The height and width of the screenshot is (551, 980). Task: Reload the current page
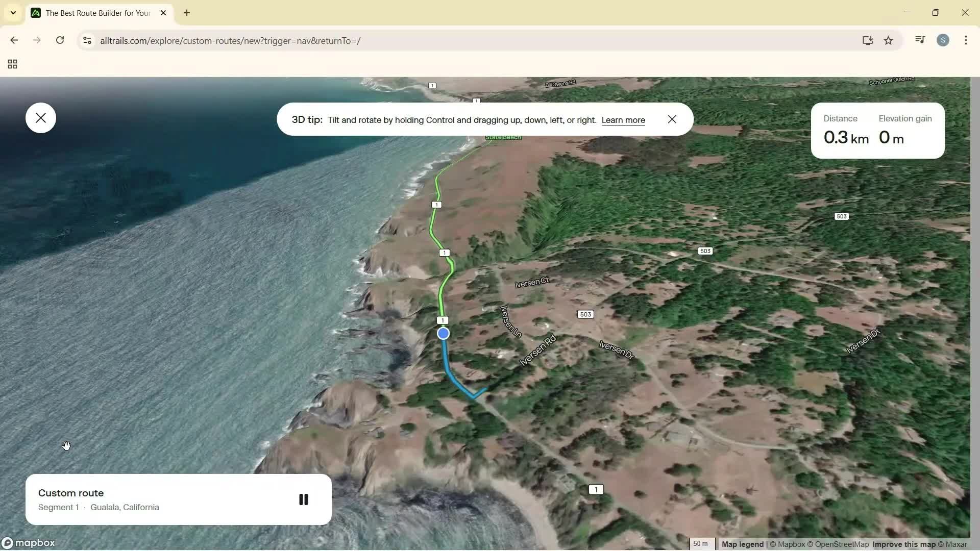[60, 40]
